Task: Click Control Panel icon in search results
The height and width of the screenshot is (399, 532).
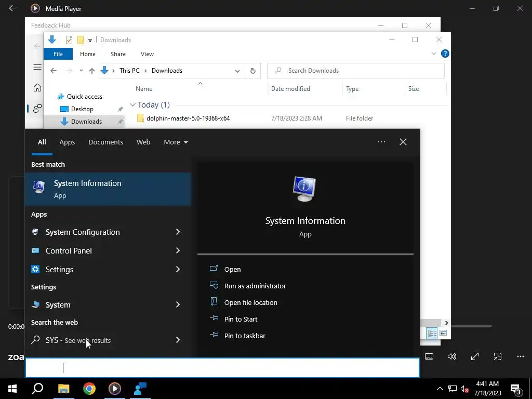Action: pos(35,250)
